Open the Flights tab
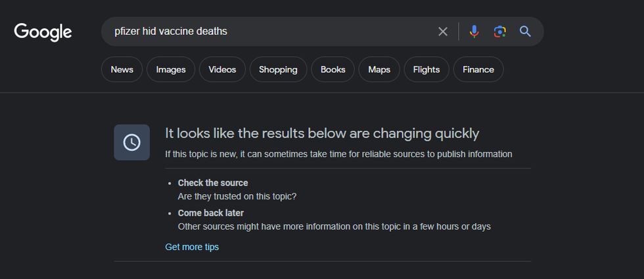644x279 pixels. (426, 70)
